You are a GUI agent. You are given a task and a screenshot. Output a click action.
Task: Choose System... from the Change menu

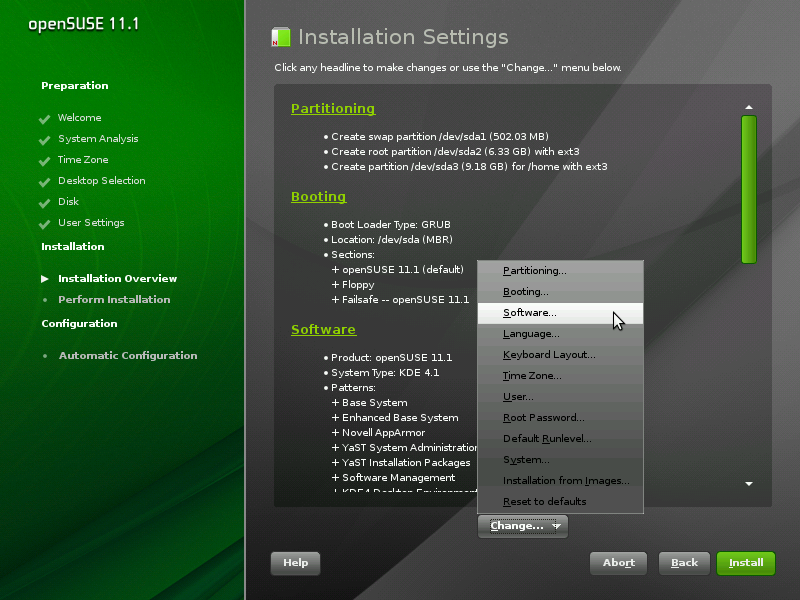point(560,459)
